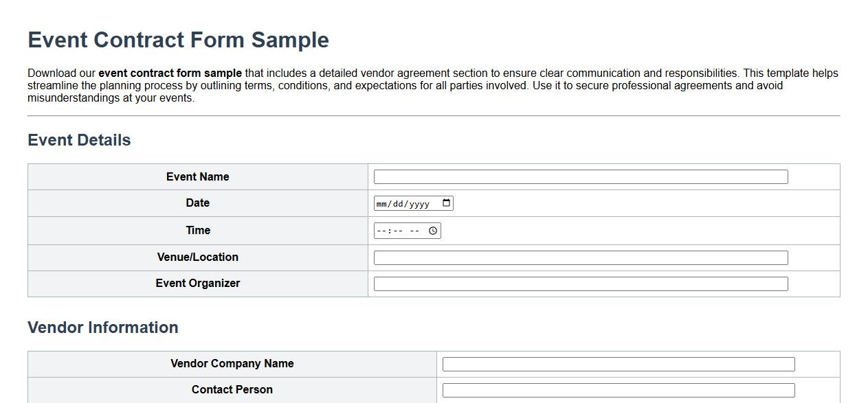868x403 pixels.
Task: Click the Vendor Information section heading
Action: pyautogui.click(x=103, y=327)
